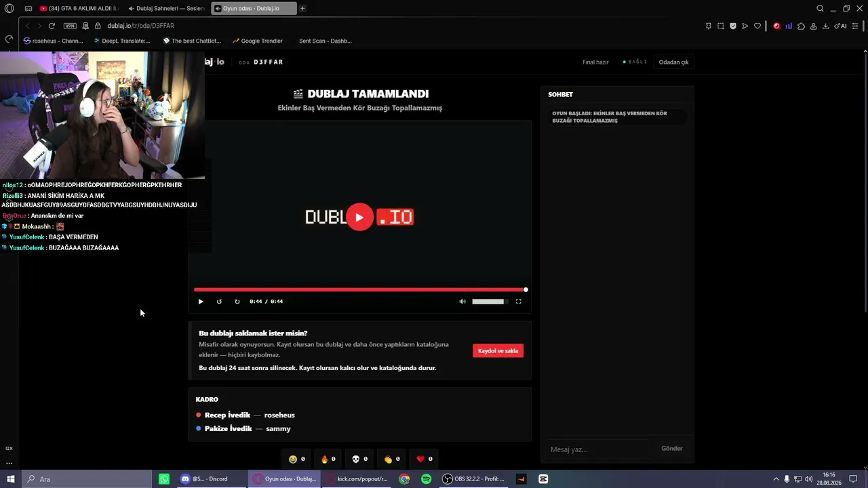The height and width of the screenshot is (488, 868).
Task: Open the 'Google Trendler' bookmark
Action: [x=257, y=41]
